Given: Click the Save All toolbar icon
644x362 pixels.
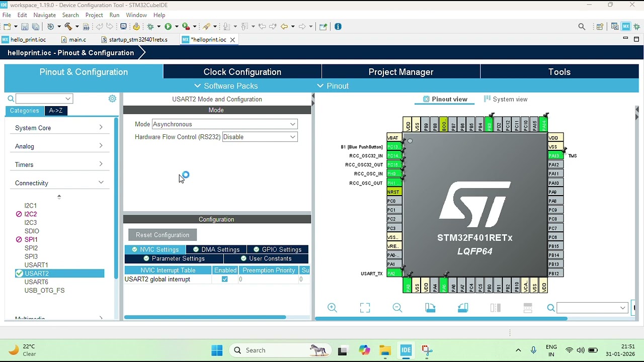Looking at the screenshot, I should click(x=36, y=27).
